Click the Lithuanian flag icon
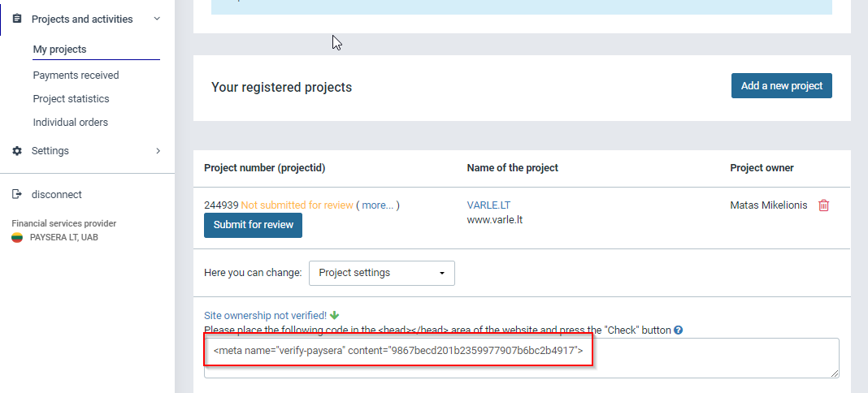 (17, 238)
